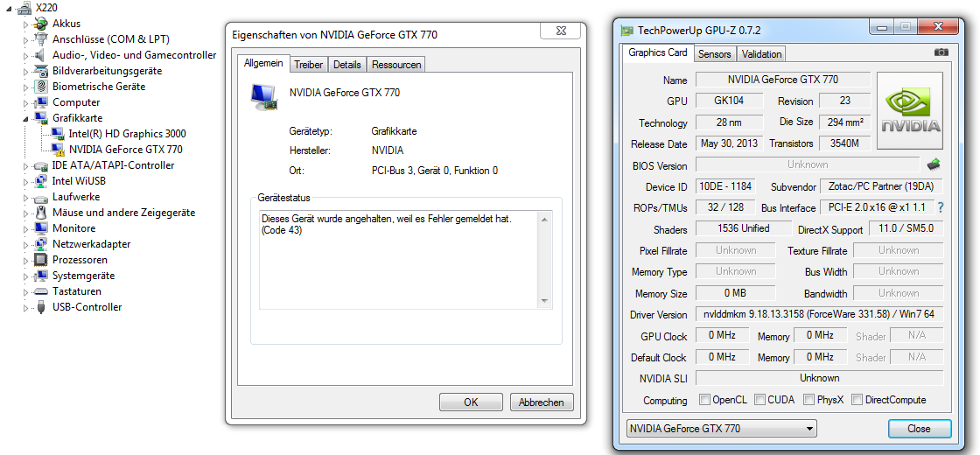Click the Laufwerke drive icon

click(40, 197)
